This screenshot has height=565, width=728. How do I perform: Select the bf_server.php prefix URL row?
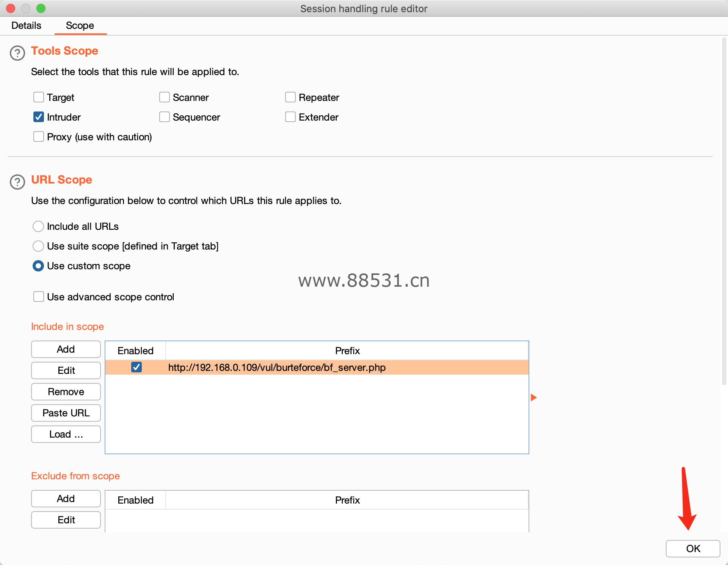tap(317, 367)
